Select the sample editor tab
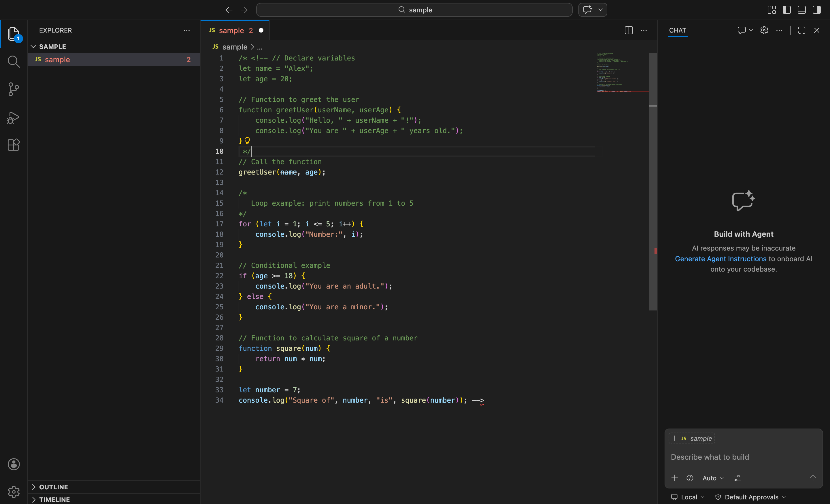This screenshot has width=830, height=504. [x=231, y=30]
